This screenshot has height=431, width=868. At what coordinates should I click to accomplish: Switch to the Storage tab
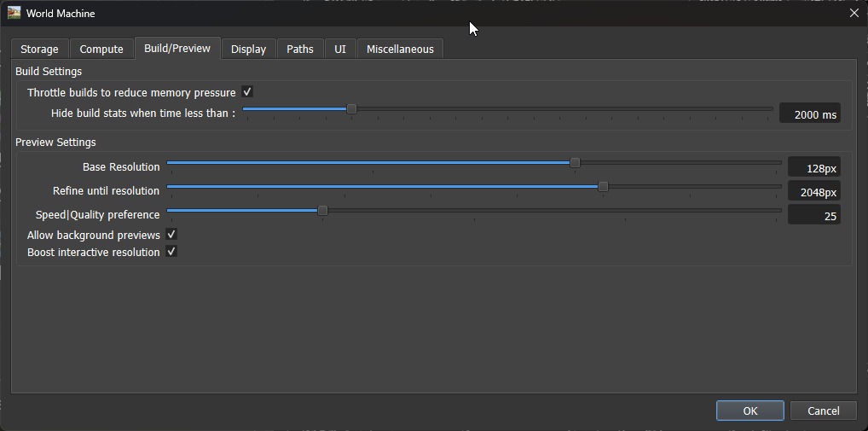click(x=39, y=50)
